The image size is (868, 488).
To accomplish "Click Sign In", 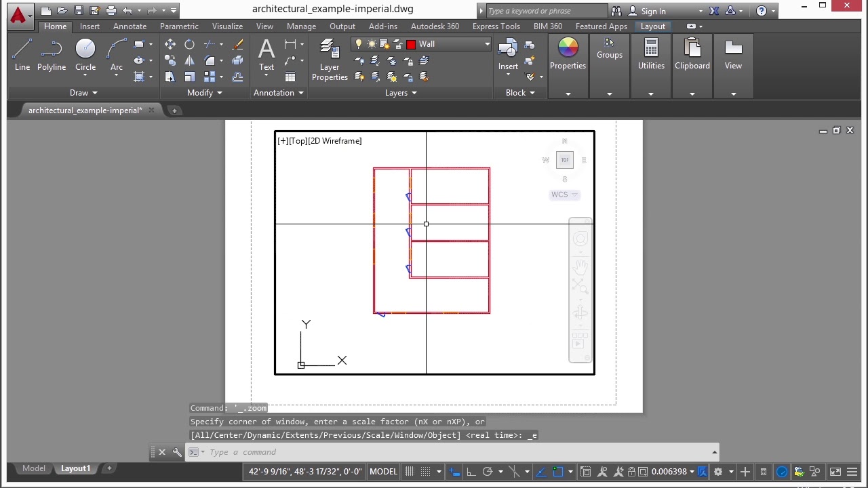I will (654, 11).
